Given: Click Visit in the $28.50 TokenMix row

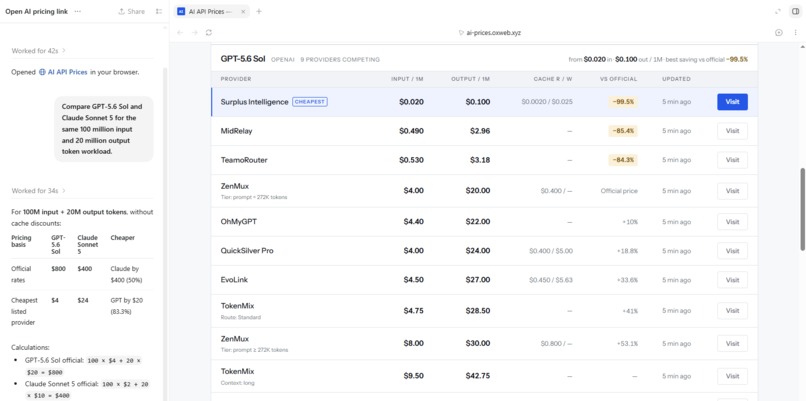Looking at the screenshot, I should point(732,311).
